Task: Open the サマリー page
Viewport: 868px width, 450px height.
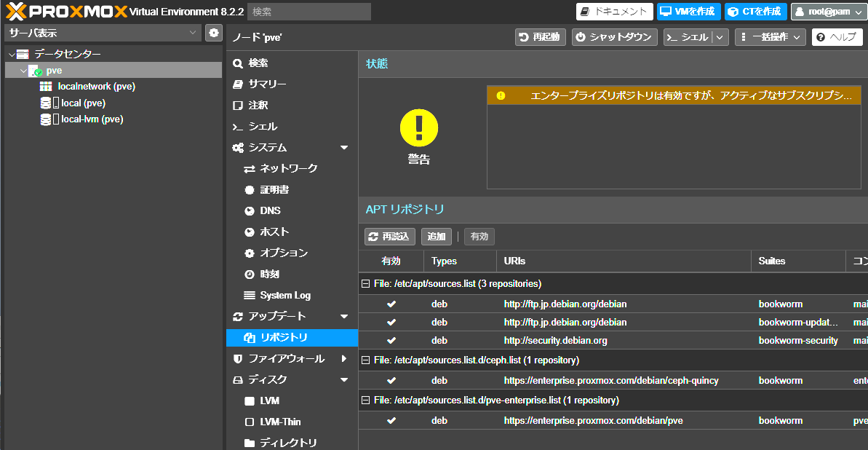Action: [x=267, y=84]
